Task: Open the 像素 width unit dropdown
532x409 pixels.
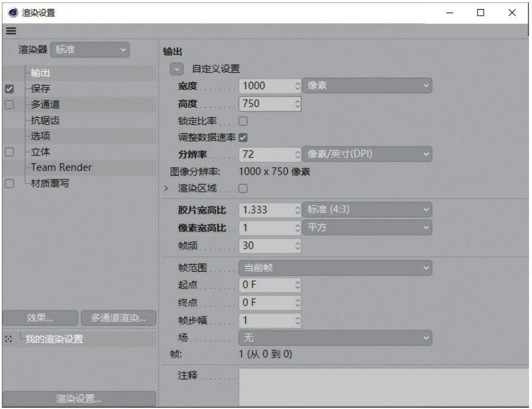Action: [x=367, y=85]
